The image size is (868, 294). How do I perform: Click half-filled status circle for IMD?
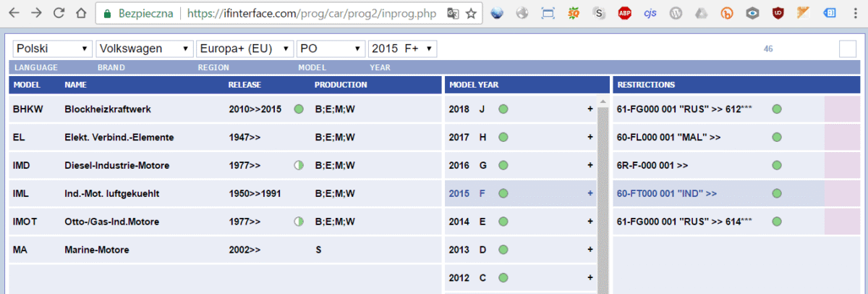click(x=298, y=165)
